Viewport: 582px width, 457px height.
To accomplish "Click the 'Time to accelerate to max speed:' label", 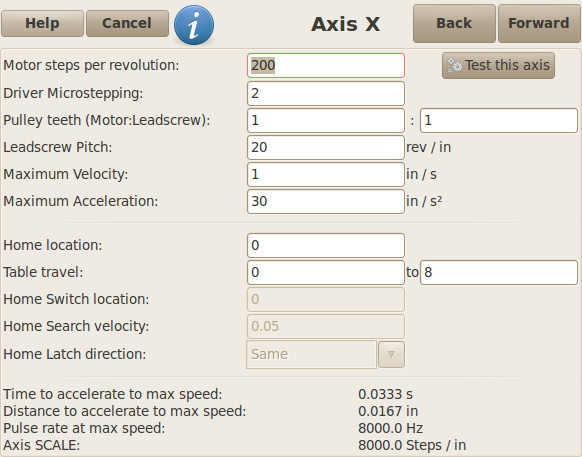I will coord(113,394).
